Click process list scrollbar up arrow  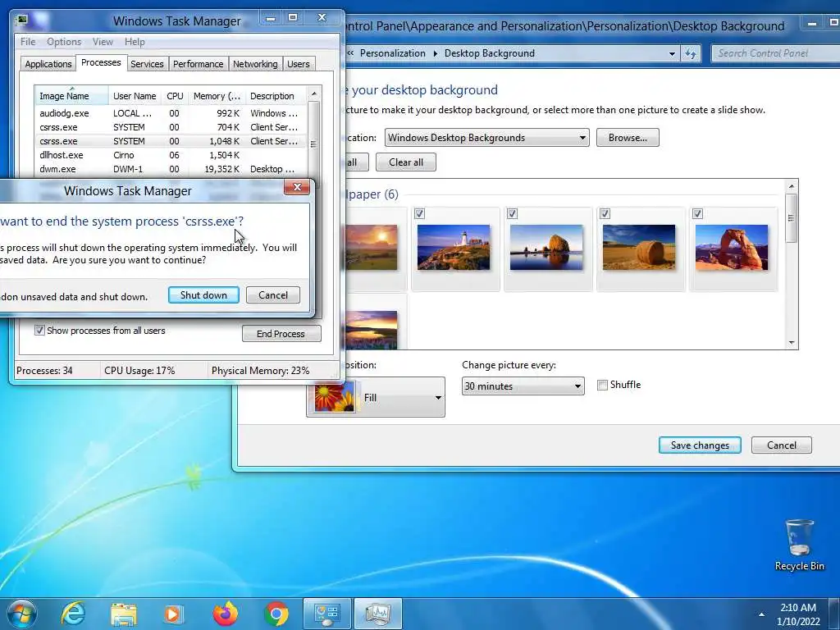[x=314, y=94]
